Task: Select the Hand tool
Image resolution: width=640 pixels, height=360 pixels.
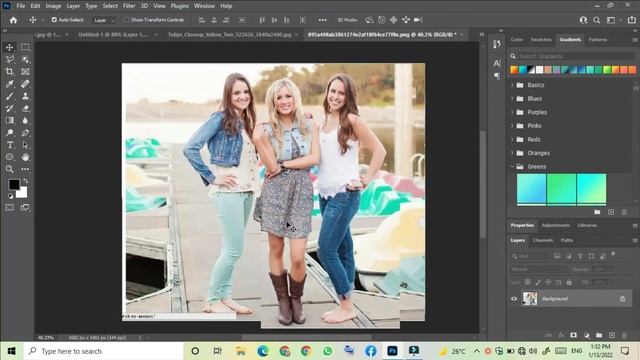Action: click(x=25, y=157)
